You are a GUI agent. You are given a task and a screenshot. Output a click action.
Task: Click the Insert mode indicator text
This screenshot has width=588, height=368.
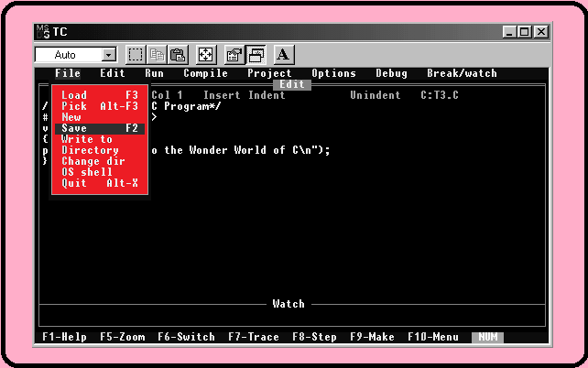point(222,95)
